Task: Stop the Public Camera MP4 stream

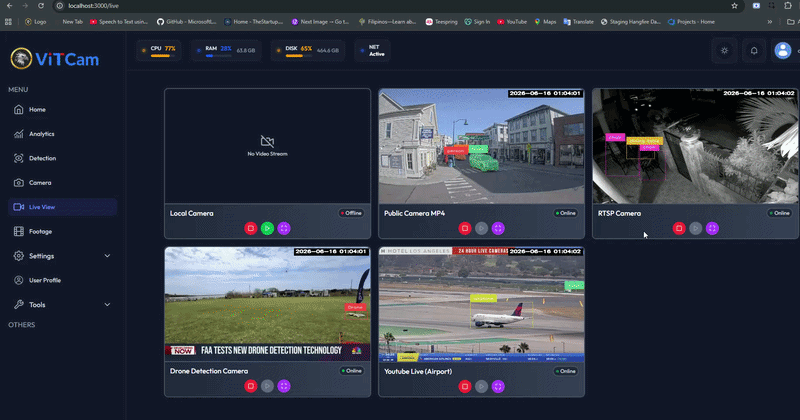Action: tap(465, 228)
